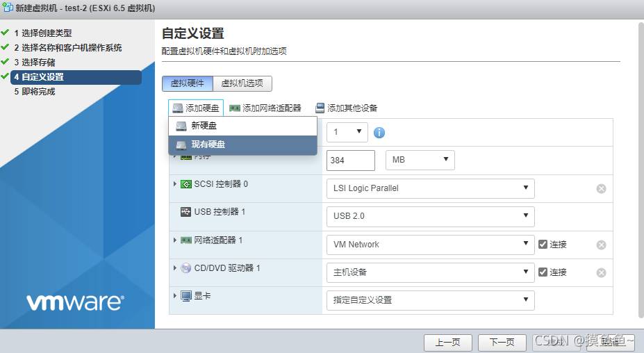Click the USB controller 1 icon

[x=185, y=212]
